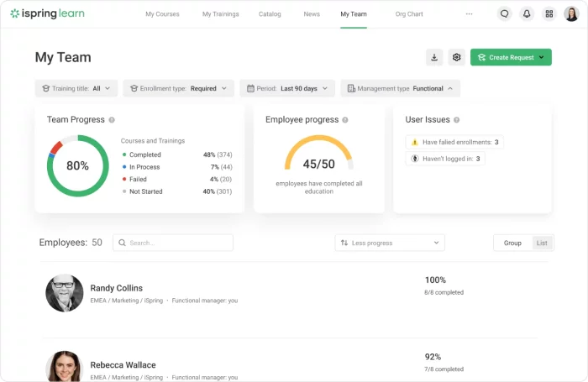The height and width of the screenshot is (382, 588).
Task: Click the Not Started 40% (301) value
Action: [217, 191]
